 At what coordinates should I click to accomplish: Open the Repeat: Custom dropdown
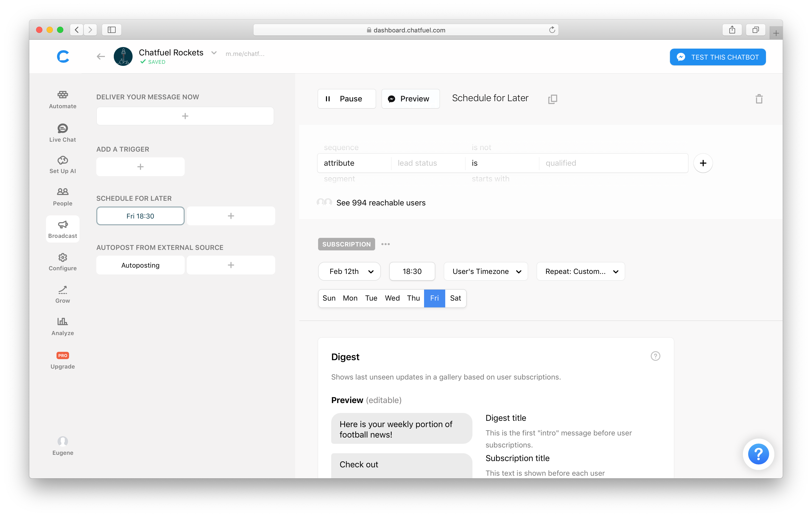[580, 271]
